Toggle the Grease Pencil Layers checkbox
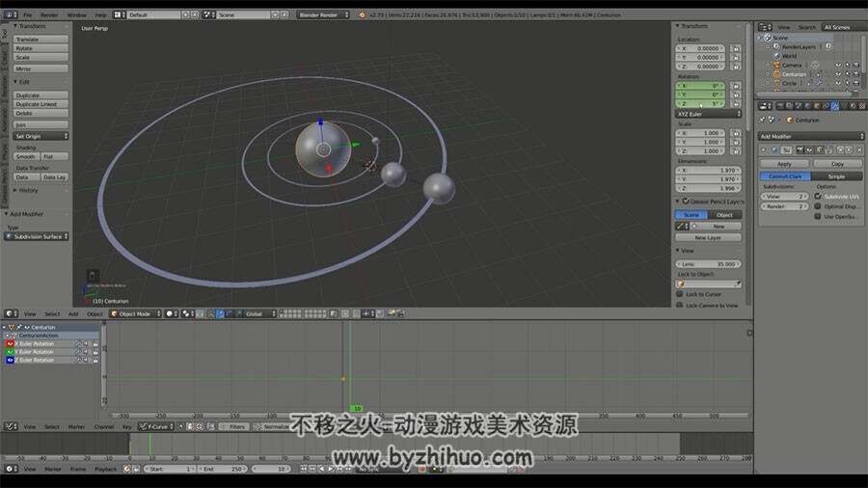Viewport: 868px width, 488px height. pyautogui.click(x=686, y=201)
